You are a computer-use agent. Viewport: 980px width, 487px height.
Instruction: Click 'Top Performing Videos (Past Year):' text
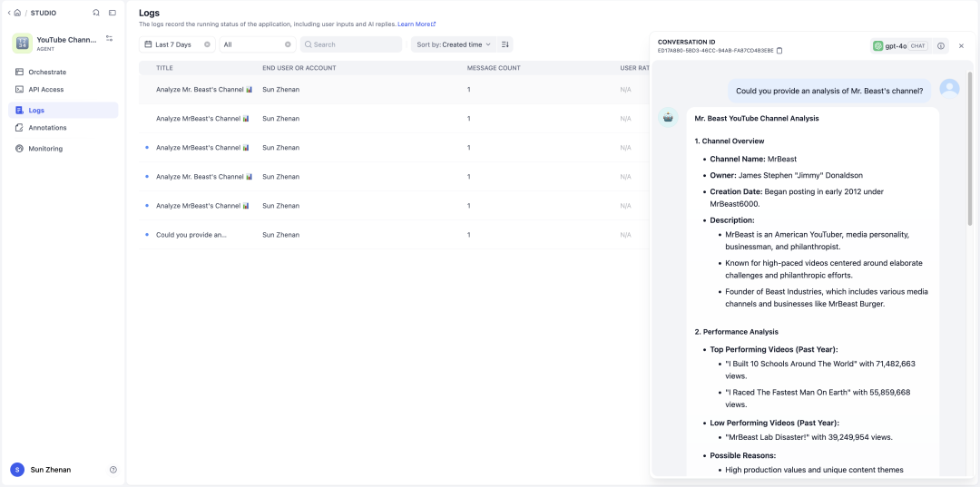tap(774, 349)
